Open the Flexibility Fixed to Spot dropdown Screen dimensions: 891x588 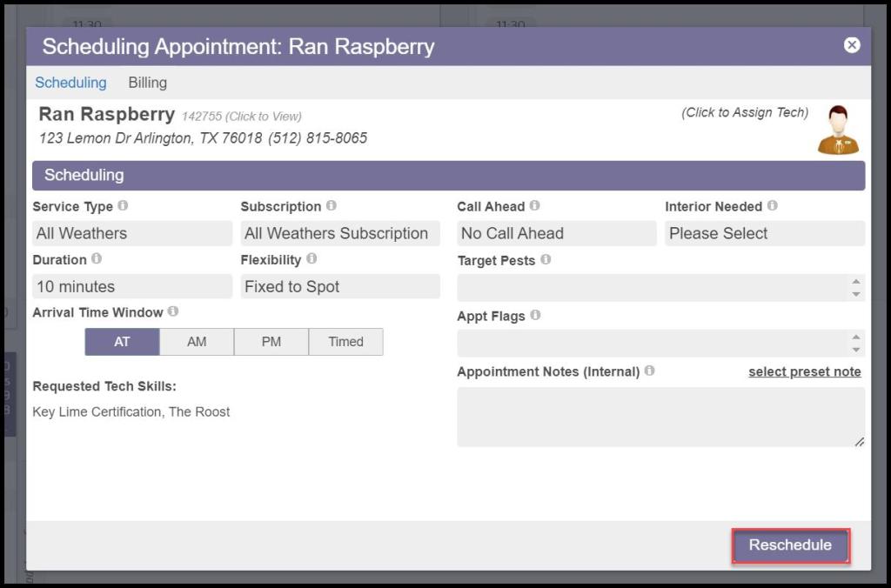(x=339, y=286)
